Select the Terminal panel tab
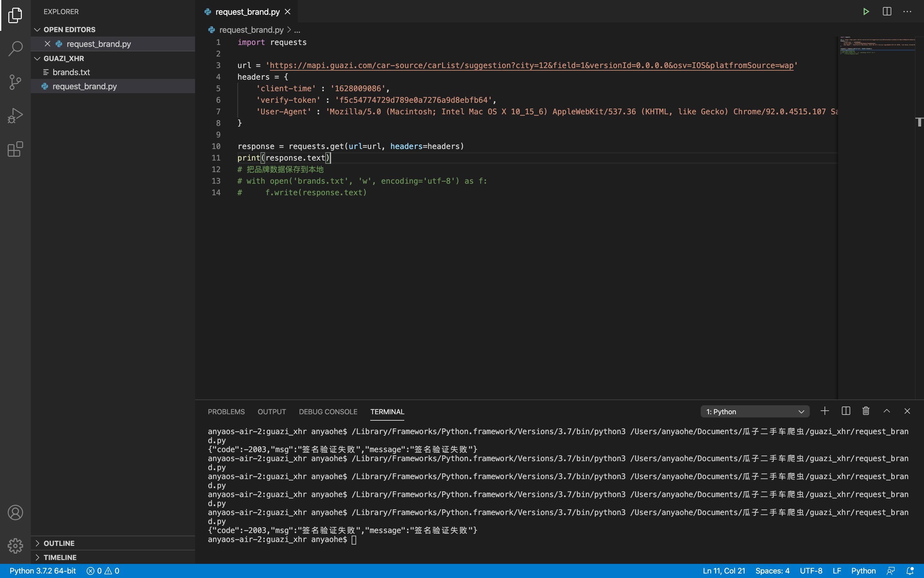This screenshot has height=578, width=924. [387, 412]
